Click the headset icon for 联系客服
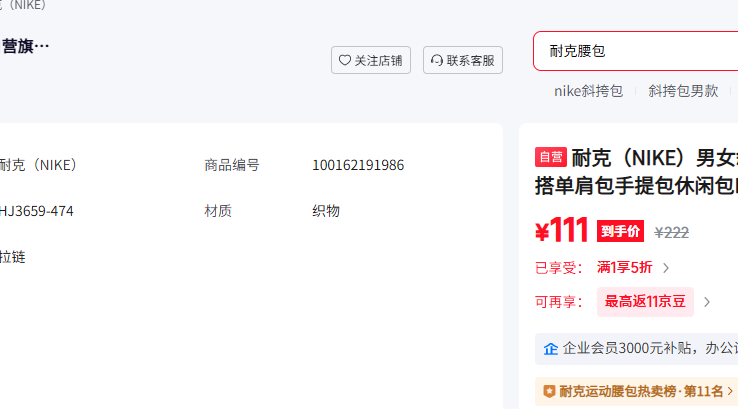 click(x=437, y=60)
